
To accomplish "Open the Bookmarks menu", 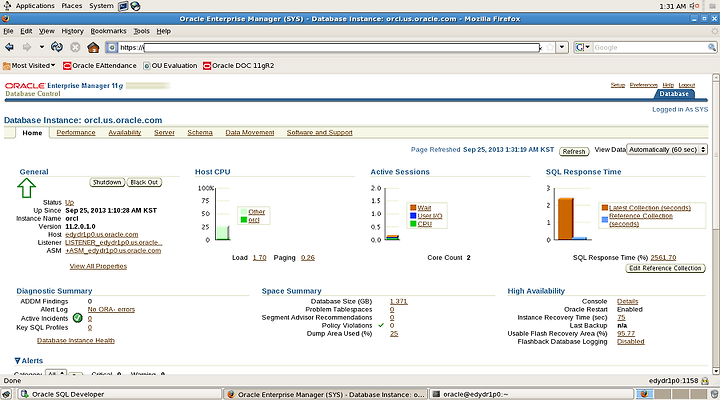I will 108,31.
